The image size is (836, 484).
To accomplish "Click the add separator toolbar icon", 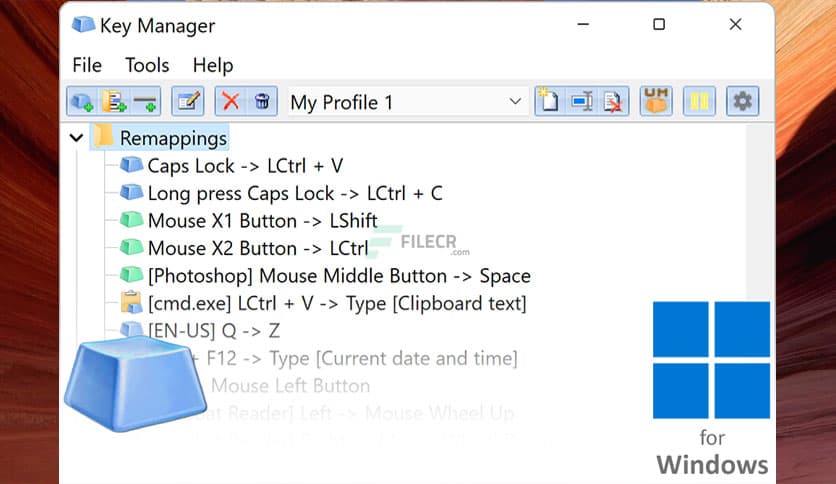I will coord(145,101).
